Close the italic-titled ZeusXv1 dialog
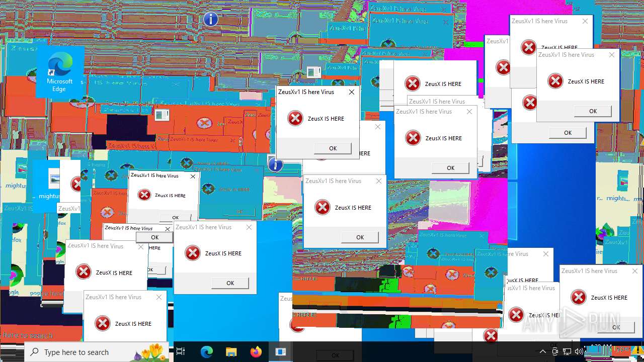Viewport: 644px width, 362px height. [168, 229]
